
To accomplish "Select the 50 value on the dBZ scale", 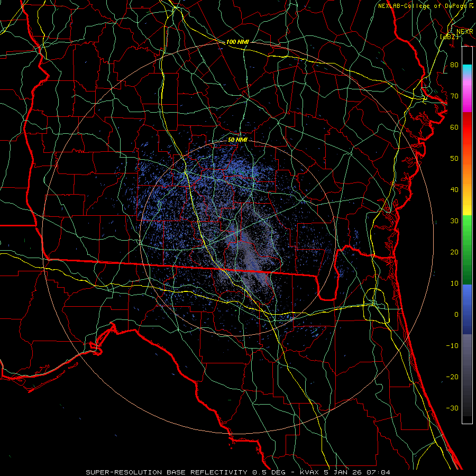I will point(454,159).
